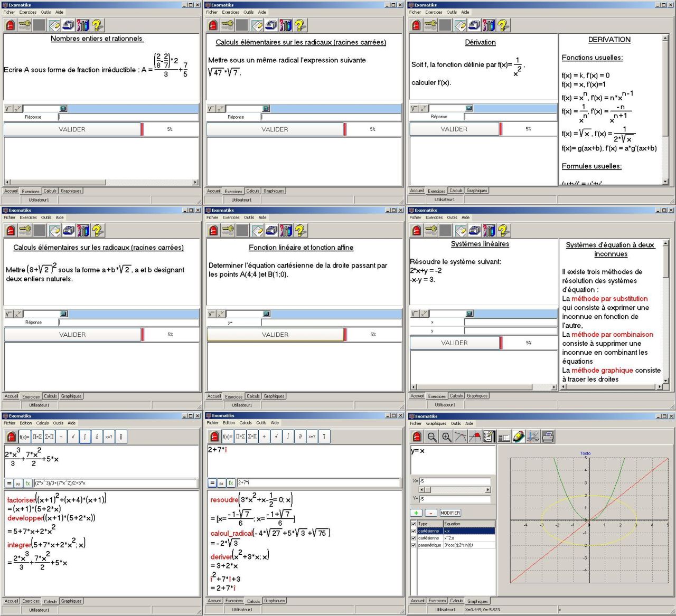Viewport: 676px width, 616px height.
Task: Uncheck the x^2;x cartésienne curve checkbox
Action: point(414,538)
